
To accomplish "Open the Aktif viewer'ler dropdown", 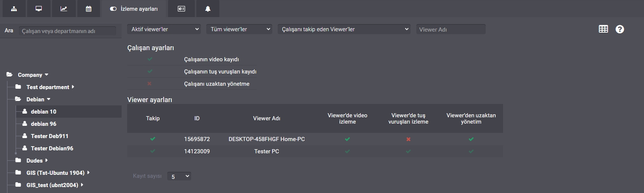I will coord(164,29).
